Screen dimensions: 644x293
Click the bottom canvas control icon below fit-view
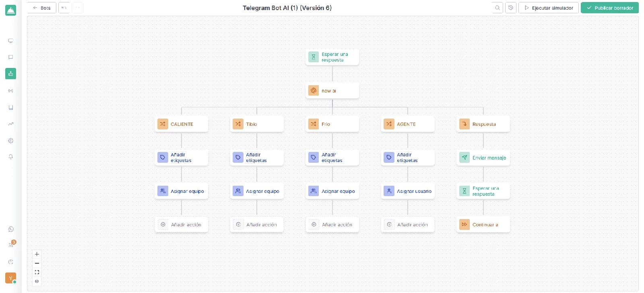pyautogui.click(x=37, y=281)
